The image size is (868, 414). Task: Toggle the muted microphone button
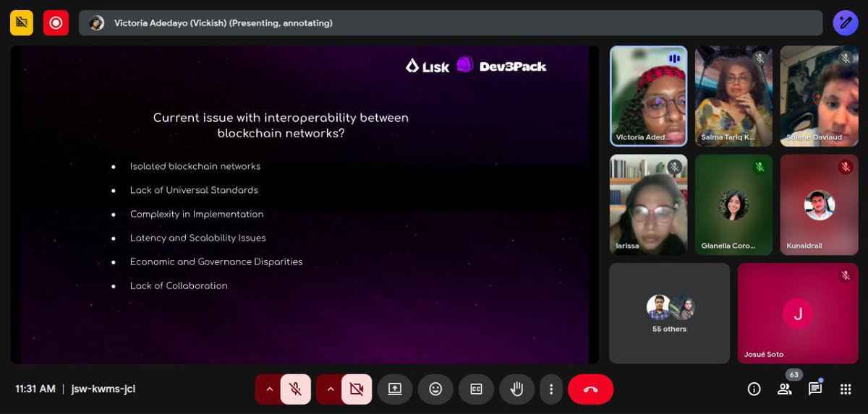pos(296,389)
